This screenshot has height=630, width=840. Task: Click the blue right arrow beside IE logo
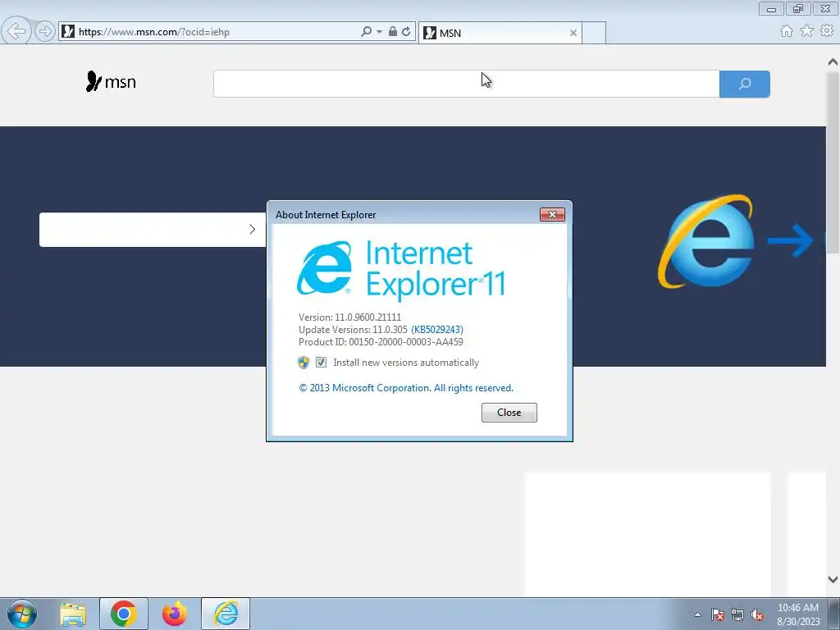point(791,240)
